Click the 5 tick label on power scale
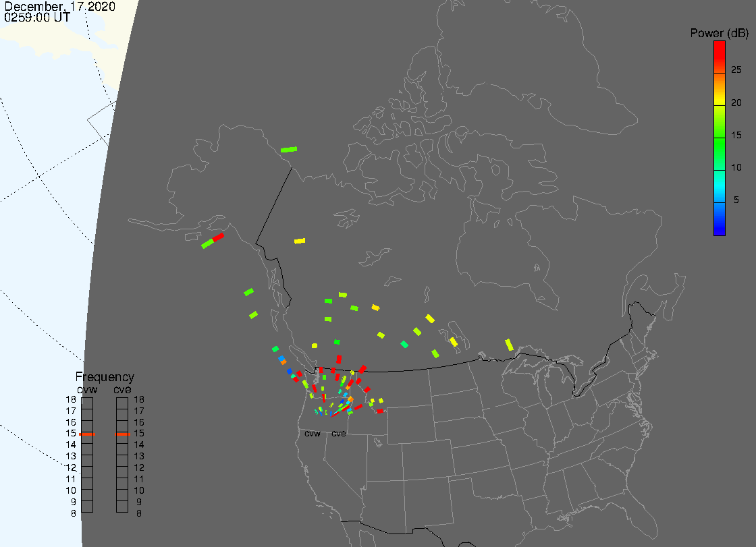Viewport: 756px width, 547px height. [736, 200]
